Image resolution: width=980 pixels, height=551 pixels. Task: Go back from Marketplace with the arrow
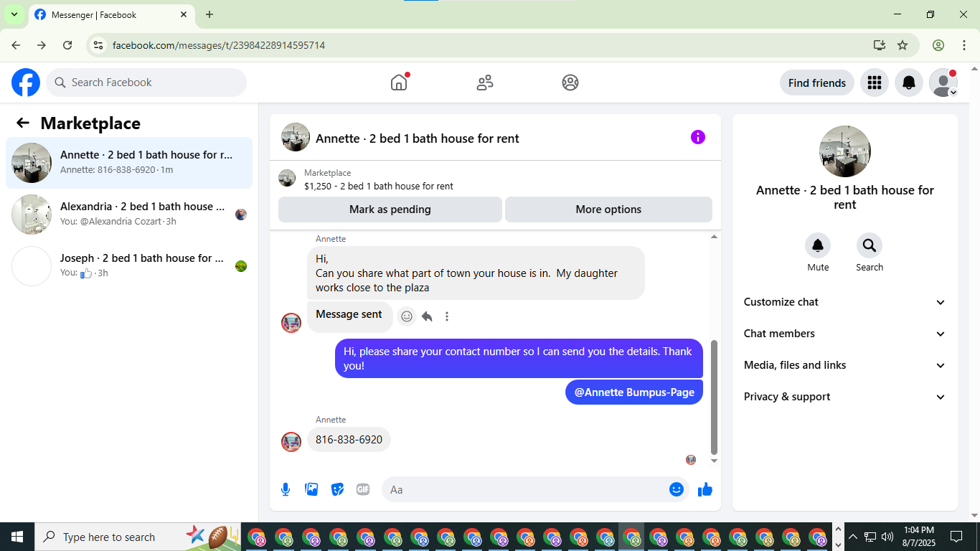tap(23, 123)
